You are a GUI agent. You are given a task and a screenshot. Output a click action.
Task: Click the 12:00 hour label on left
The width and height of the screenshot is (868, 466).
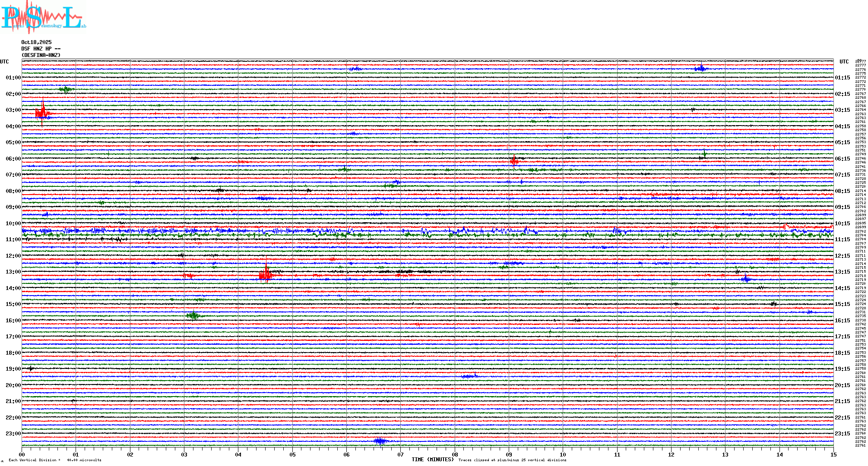[x=13, y=256]
